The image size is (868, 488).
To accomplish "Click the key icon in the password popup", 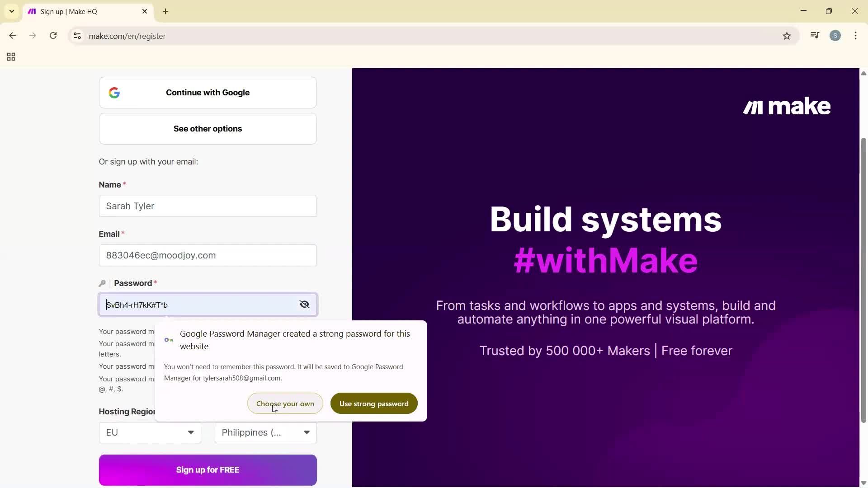I will click(x=168, y=340).
